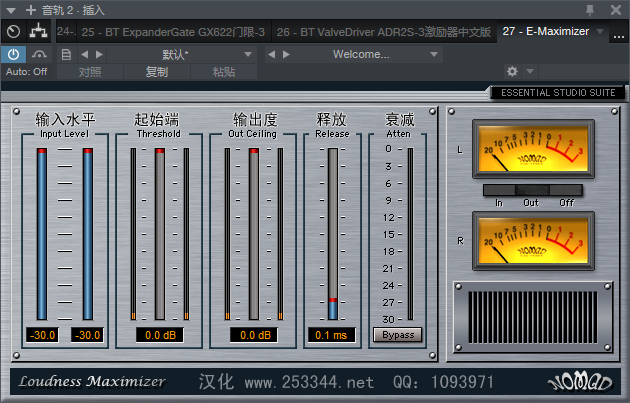Expand the plugin tab list dropdown arrow
Image resolution: width=630 pixels, height=403 pixels.
599,32
